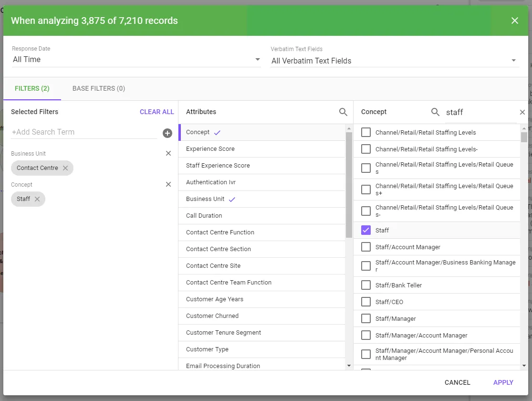Viewport: 532px width, 401px height.
Task: Select the Experience Score attribute
Action: click(261, 149)
